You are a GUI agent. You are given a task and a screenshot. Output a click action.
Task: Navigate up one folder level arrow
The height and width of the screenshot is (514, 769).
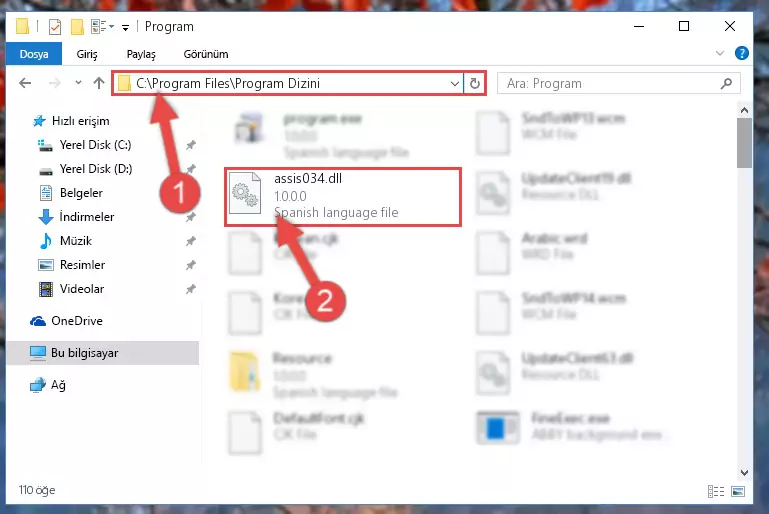(x=99, y=83)
